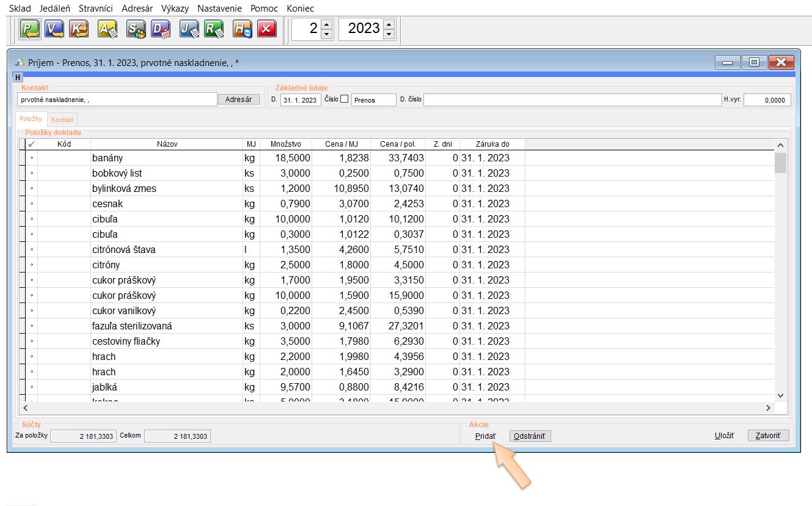Click the red X toolbar icon
Image resolution: width=812 pixels, height=506 pixels.
coord(266,29)
